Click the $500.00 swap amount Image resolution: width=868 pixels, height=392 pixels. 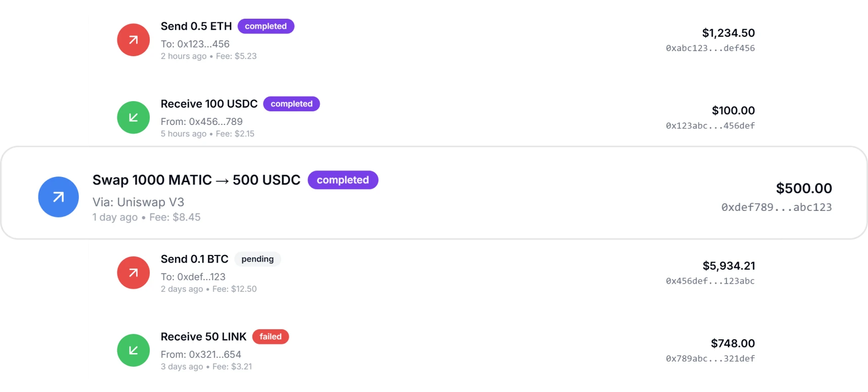point(804,188)
